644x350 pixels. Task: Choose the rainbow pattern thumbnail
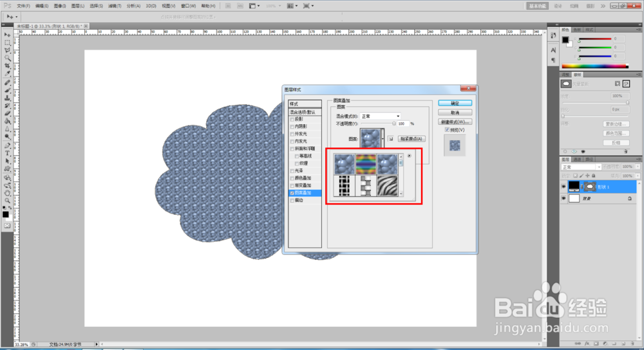pos(366,164)
